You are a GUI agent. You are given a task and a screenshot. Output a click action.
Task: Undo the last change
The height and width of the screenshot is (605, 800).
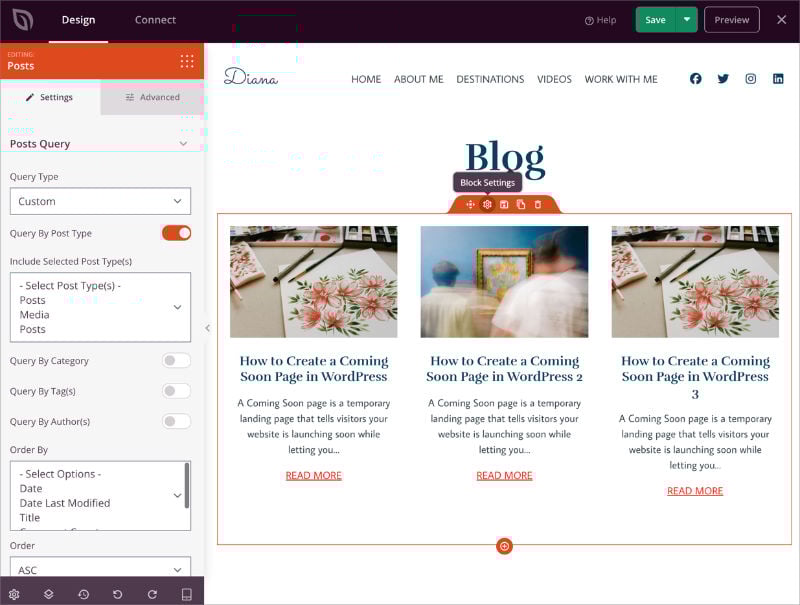118,593
